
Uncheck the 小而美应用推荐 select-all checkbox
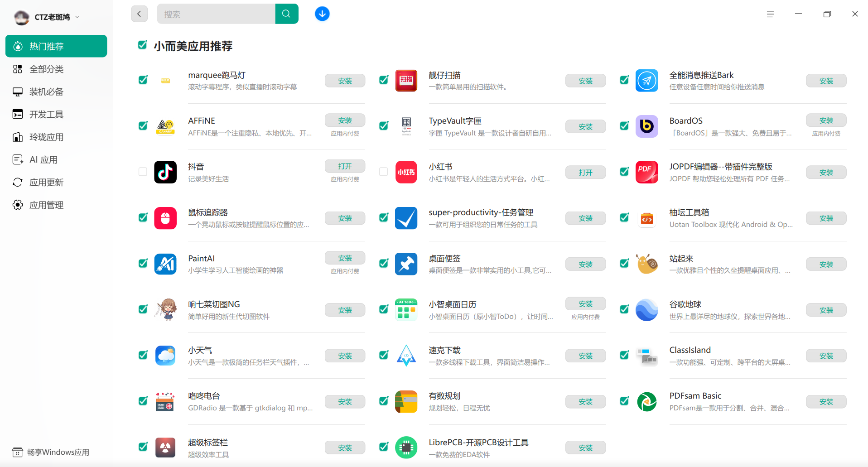click(x=142, y=45)
